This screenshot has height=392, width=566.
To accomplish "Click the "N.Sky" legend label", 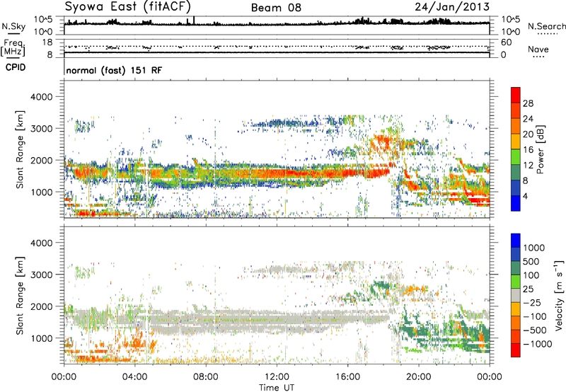I will (x=13, y=26).
